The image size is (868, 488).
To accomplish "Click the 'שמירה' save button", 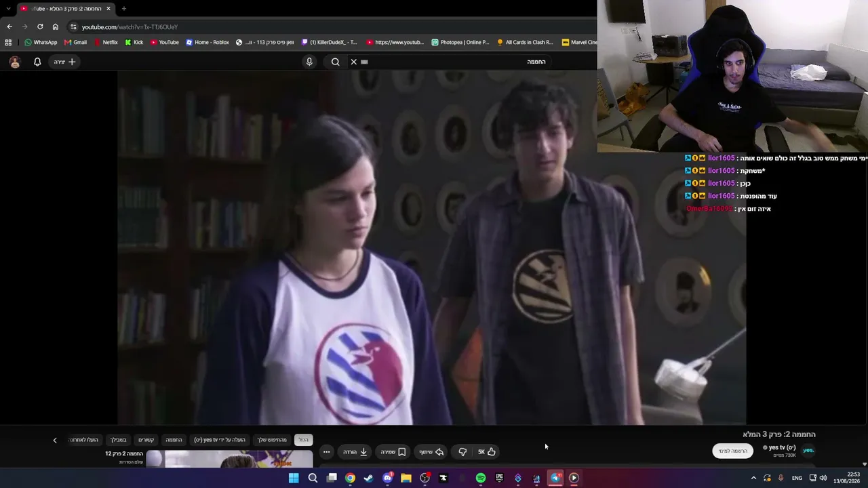I will [x=393, y=452].
